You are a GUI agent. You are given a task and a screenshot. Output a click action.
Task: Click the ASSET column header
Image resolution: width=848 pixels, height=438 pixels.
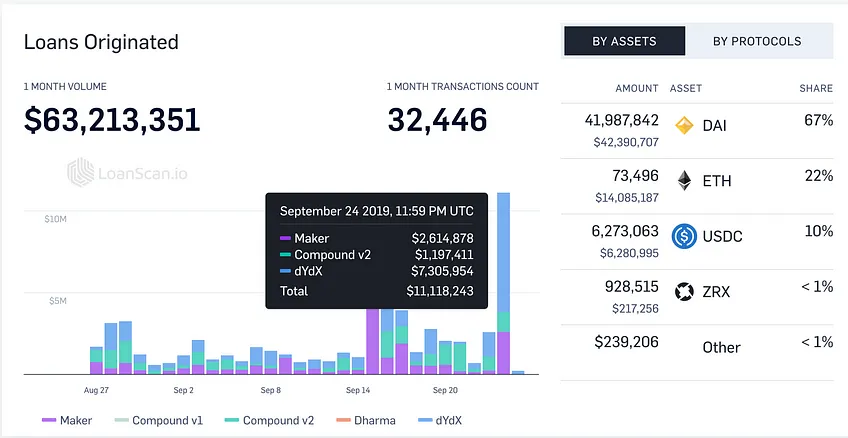tap(686, 88)
